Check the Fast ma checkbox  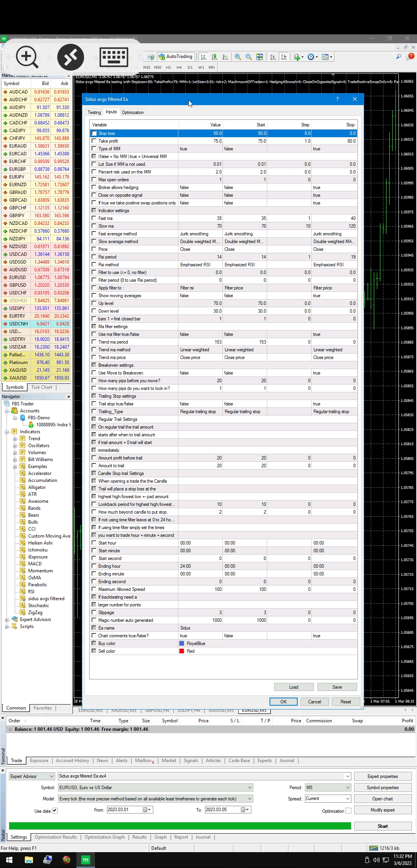tap(94, 218)
